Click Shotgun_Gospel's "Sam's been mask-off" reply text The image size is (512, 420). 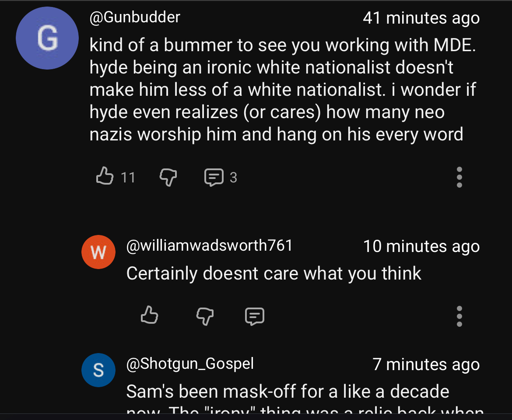288,391
